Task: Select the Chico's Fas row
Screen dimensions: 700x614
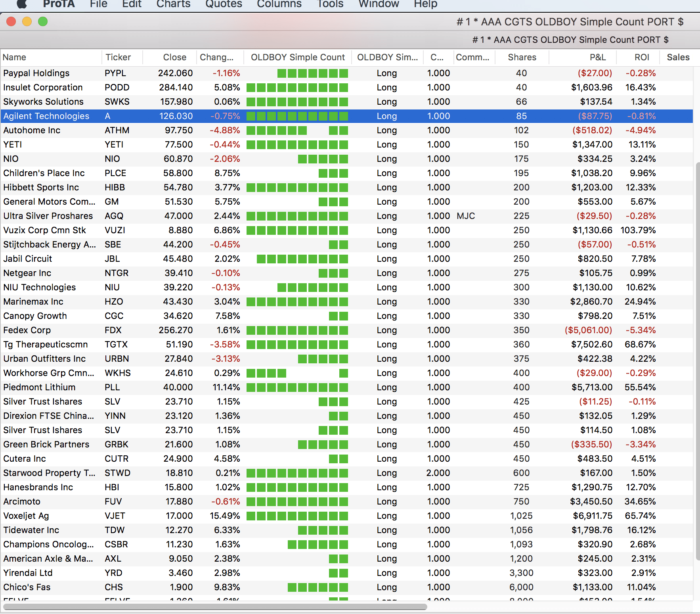Action: pyautogui.click(x=347, y=587)
